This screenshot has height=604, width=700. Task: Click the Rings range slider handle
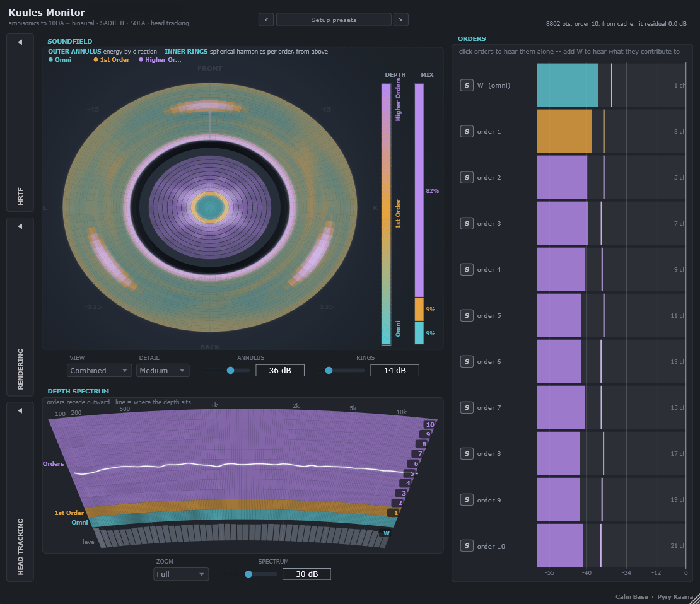329,370
